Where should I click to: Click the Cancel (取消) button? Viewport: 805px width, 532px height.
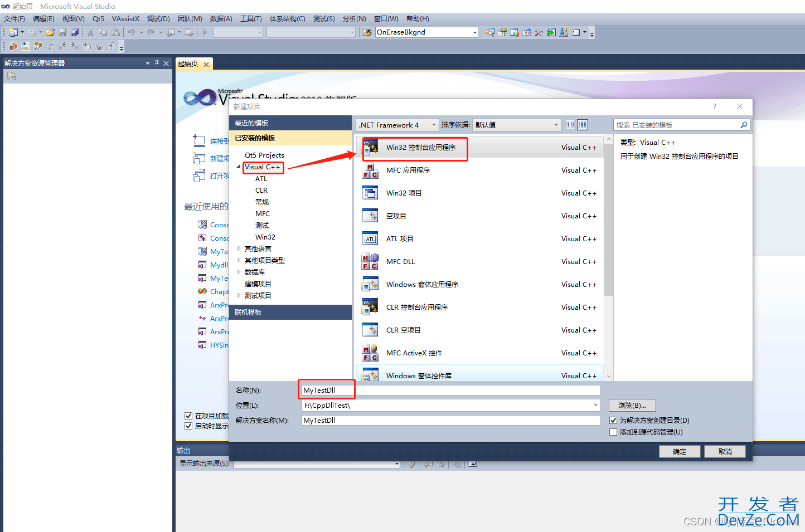point(725,451)
